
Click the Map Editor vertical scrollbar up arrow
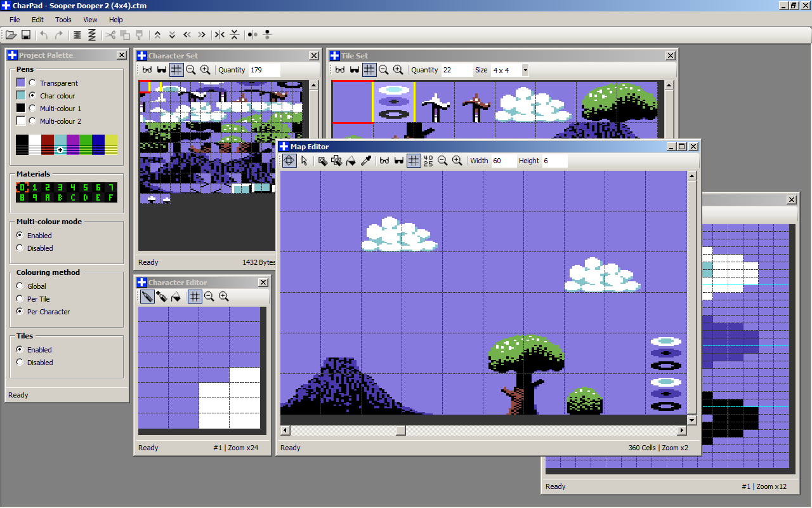(x=693, y=176)
